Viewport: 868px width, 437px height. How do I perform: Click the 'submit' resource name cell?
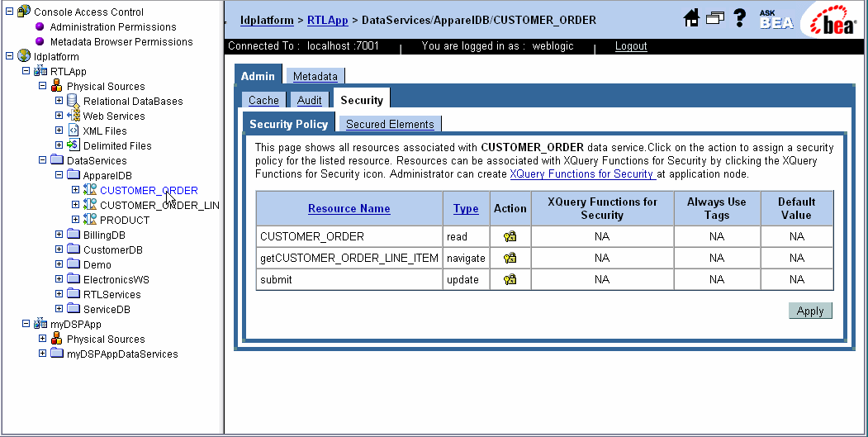pos(349,280)
